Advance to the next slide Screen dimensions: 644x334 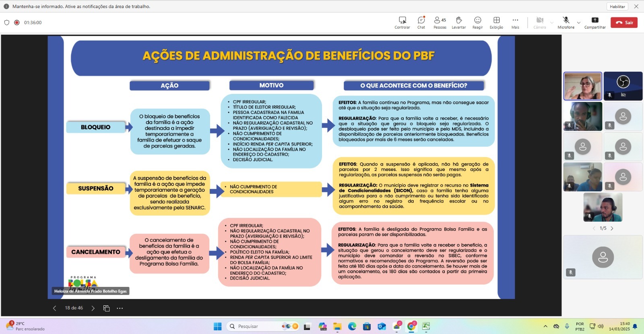[93, 308]
